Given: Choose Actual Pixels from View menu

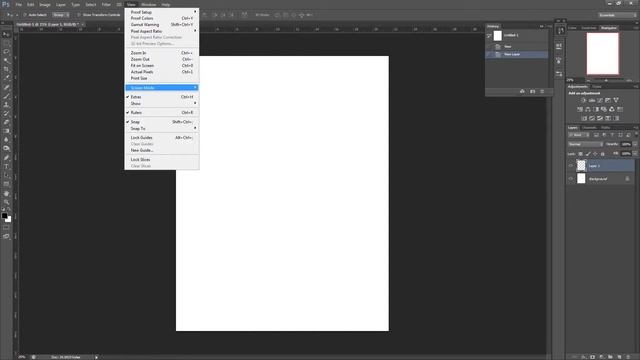Looking at the screenshot, I should (162, 72).
